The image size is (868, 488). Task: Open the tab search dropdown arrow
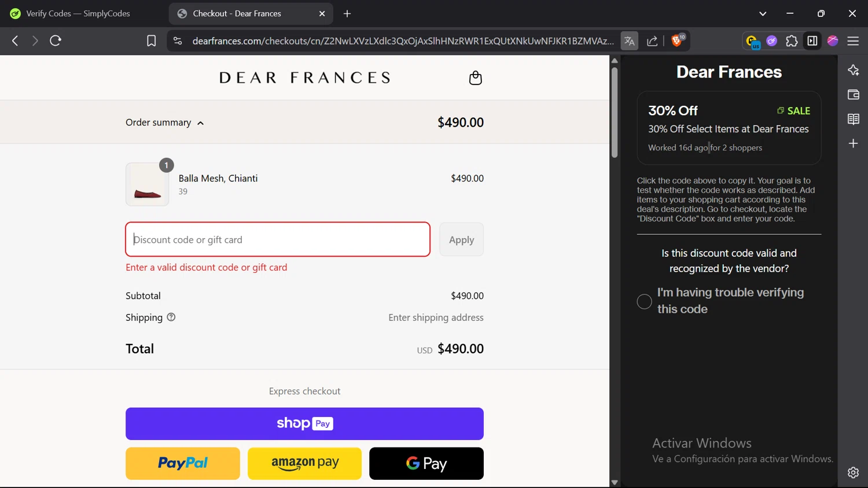pyautogui.click(x=763, y=13)
